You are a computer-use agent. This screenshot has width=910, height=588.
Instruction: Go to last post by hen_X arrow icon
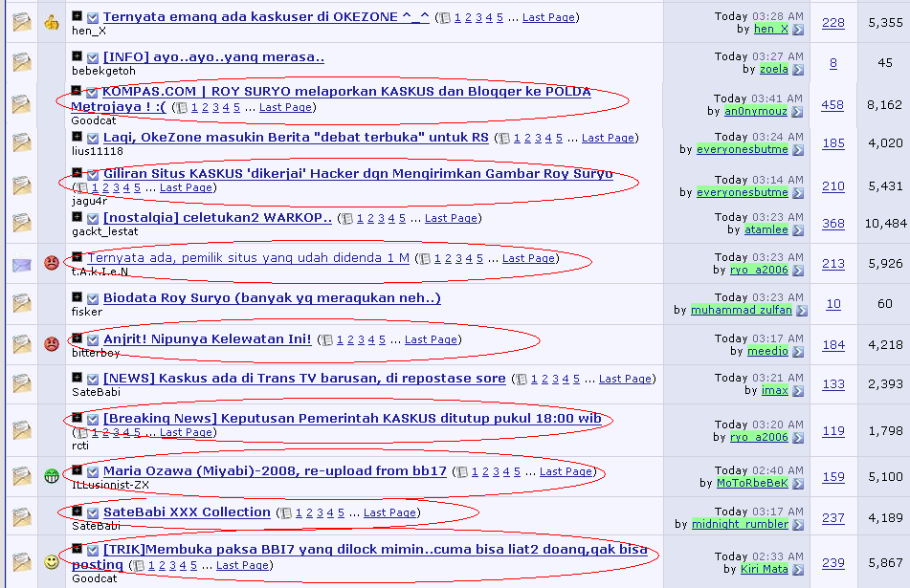[x=798, y=30]
